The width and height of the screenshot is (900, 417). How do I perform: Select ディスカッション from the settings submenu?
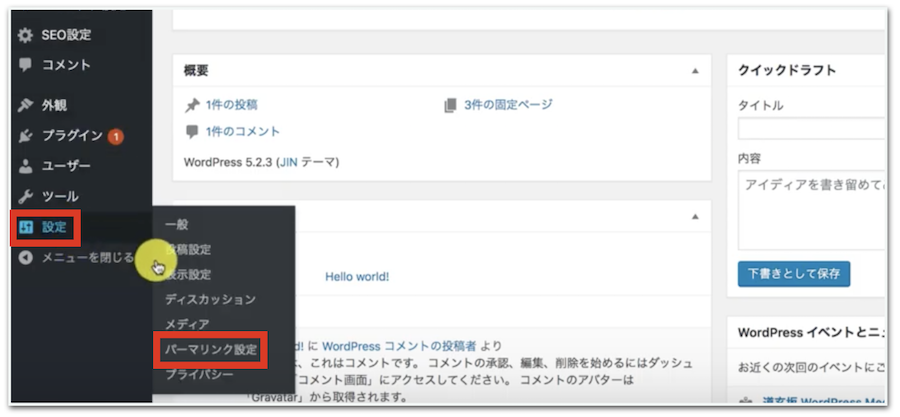tap(210, 299)
